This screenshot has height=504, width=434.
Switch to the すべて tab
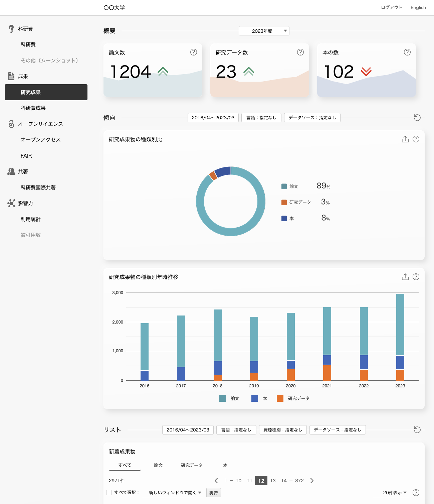point(125,465)
